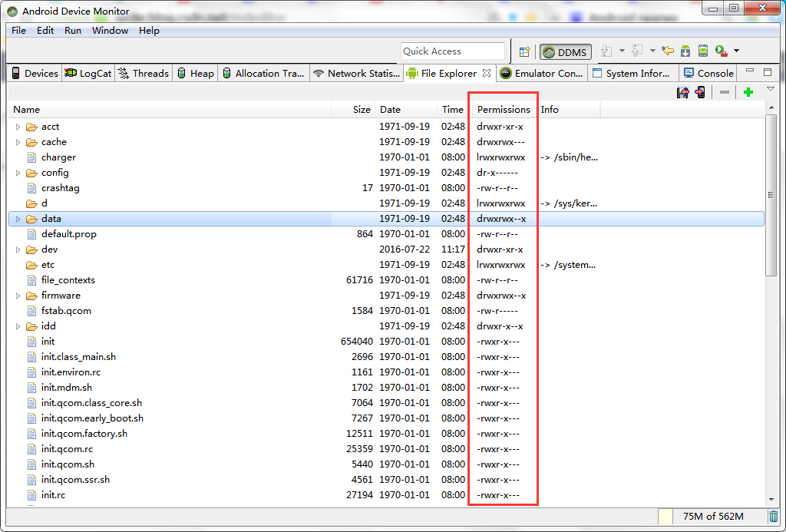This screenshot has height=532, width=786.
Task: Open the next annotation dropdown arrow
Action: tap(622, 51)
